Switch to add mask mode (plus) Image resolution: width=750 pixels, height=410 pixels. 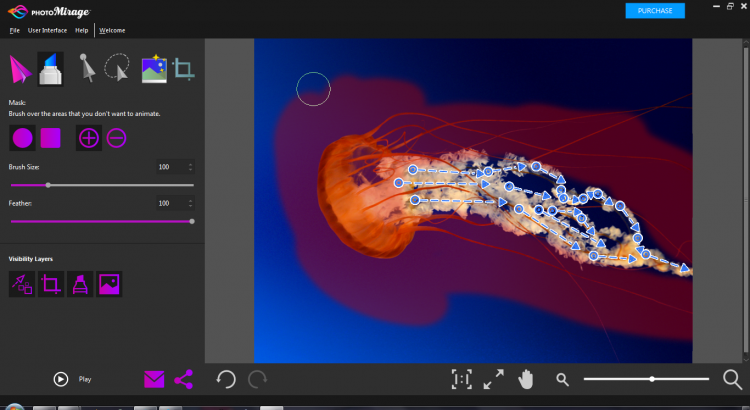(89, 138)
